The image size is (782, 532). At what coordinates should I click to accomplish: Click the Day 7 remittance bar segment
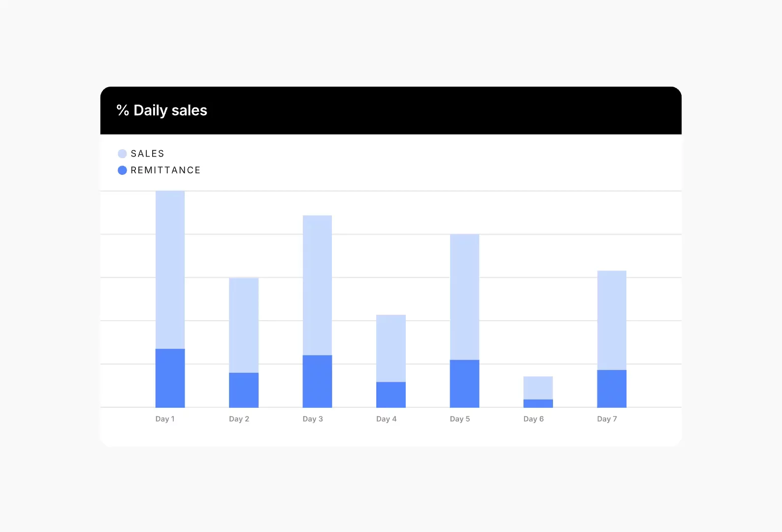612,388
